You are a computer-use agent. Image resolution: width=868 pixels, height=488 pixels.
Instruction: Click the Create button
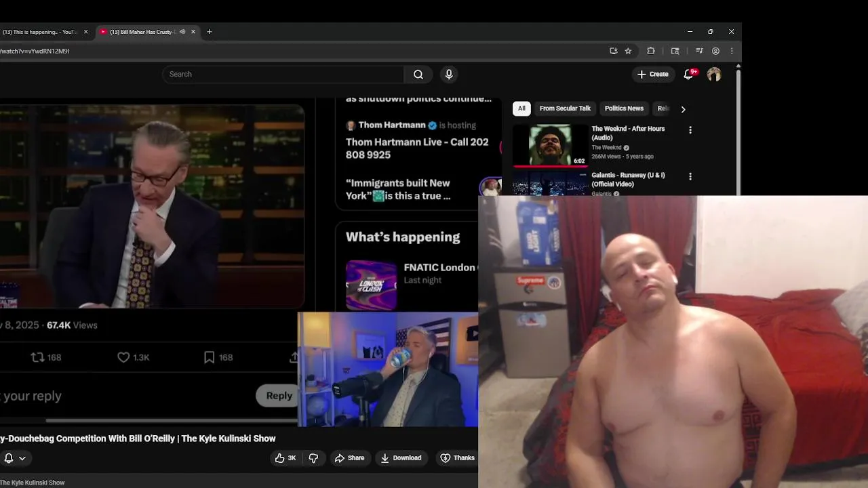tap(653, 75)
